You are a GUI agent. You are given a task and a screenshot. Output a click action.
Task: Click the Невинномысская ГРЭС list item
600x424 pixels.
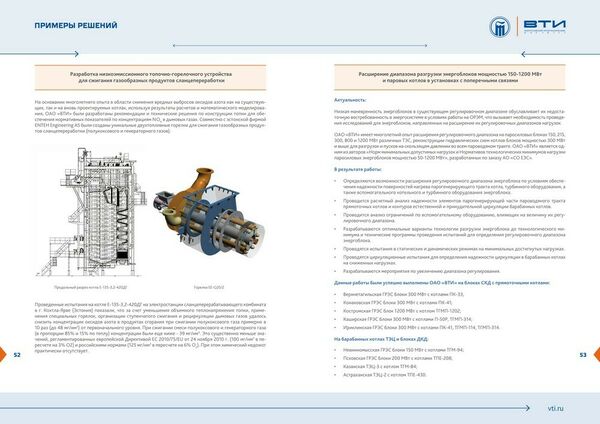pyautogui.click(x=403, y=350)
